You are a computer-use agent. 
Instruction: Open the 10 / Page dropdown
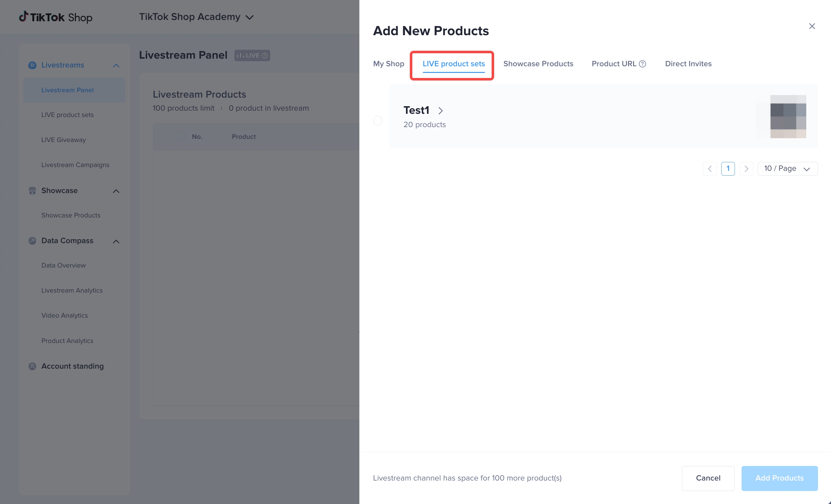(x=787, y=169)
